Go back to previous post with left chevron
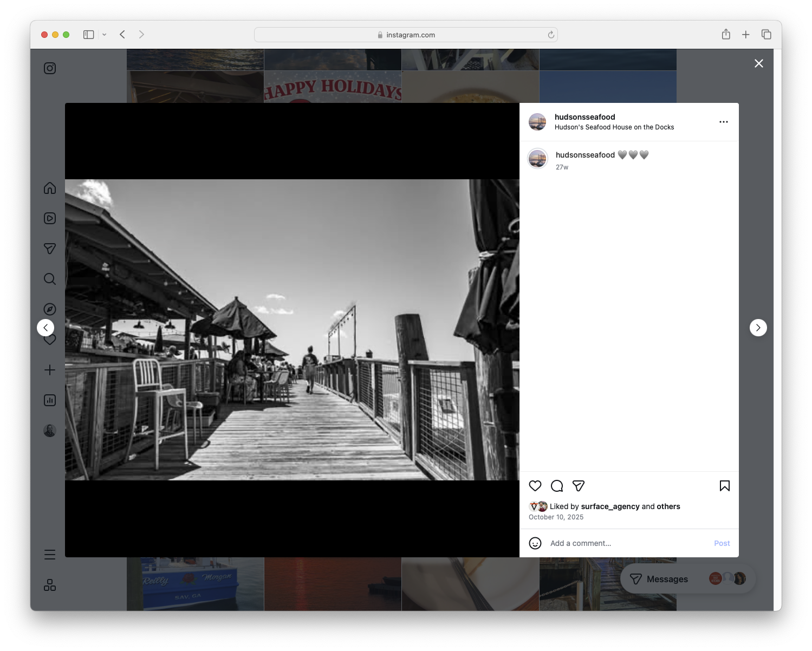This screenshot has height=651, width=812. coord(46,327)
